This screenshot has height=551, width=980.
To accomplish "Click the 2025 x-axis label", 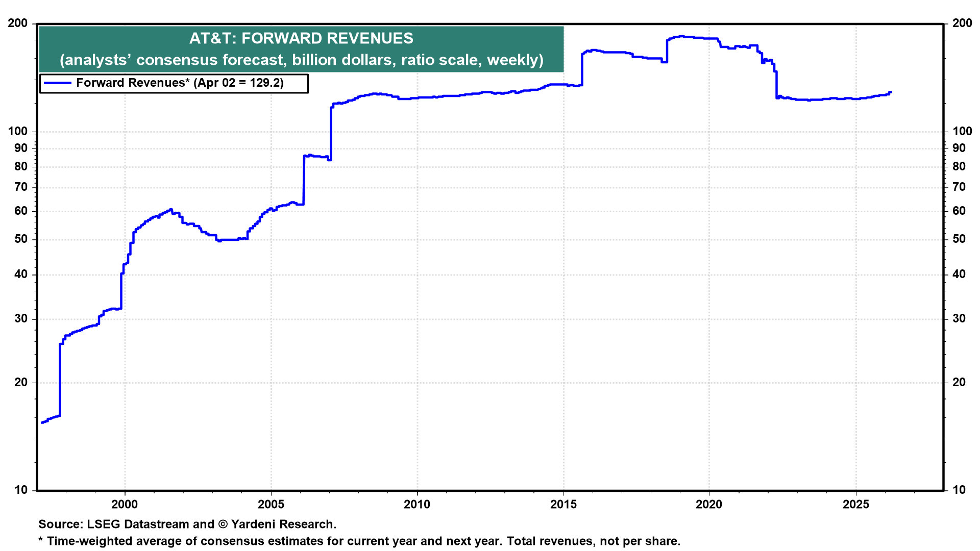I will coord(856,505).
